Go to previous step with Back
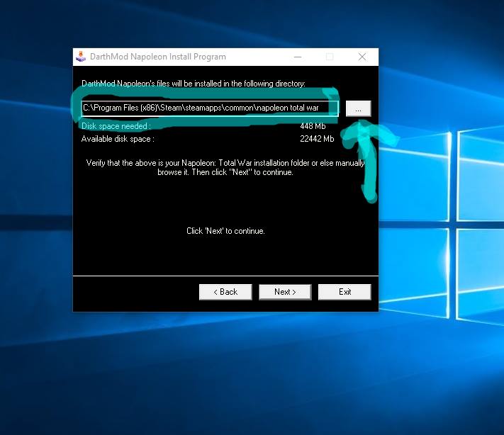This screenshot has width=504, height=435. tap(225, 292)
